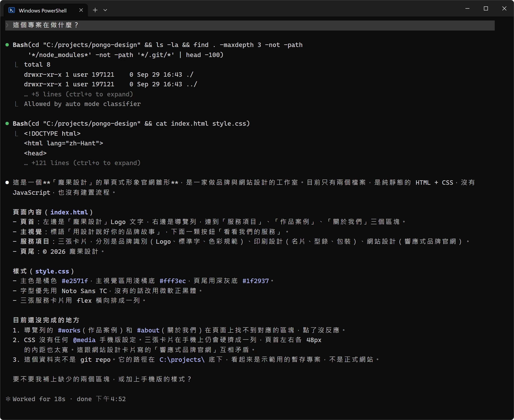Click the color code #fff3ec
The width and height of the screenshot is (514, 420).
click(x=172, y=281)
